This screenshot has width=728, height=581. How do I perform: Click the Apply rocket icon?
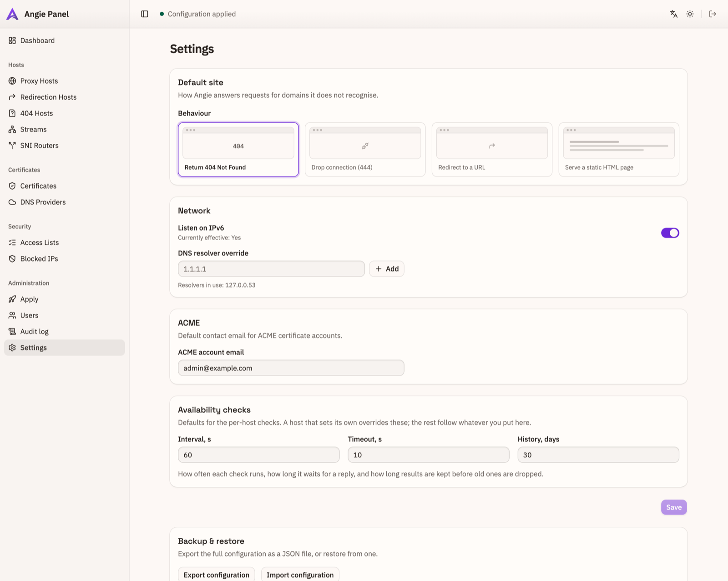12,299
